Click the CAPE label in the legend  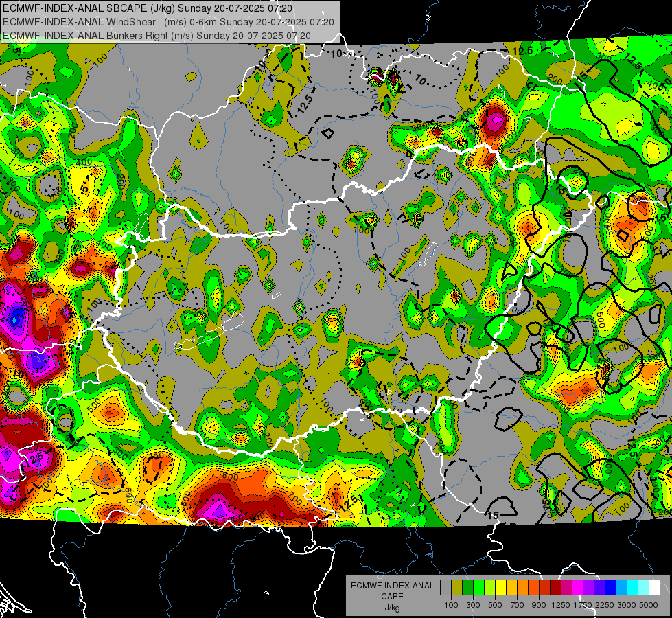(392, 597)
